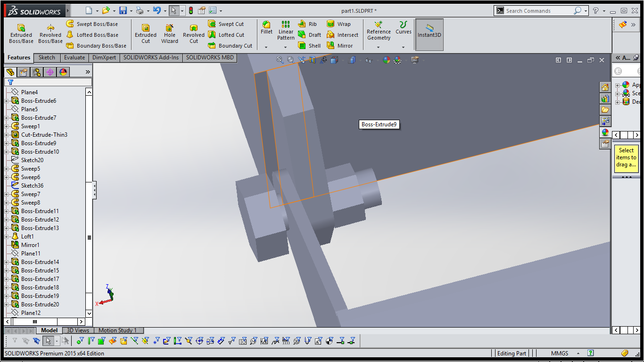
Task: Select Boss-Extrude10 in the feature tree
Action: coord(40,152)
